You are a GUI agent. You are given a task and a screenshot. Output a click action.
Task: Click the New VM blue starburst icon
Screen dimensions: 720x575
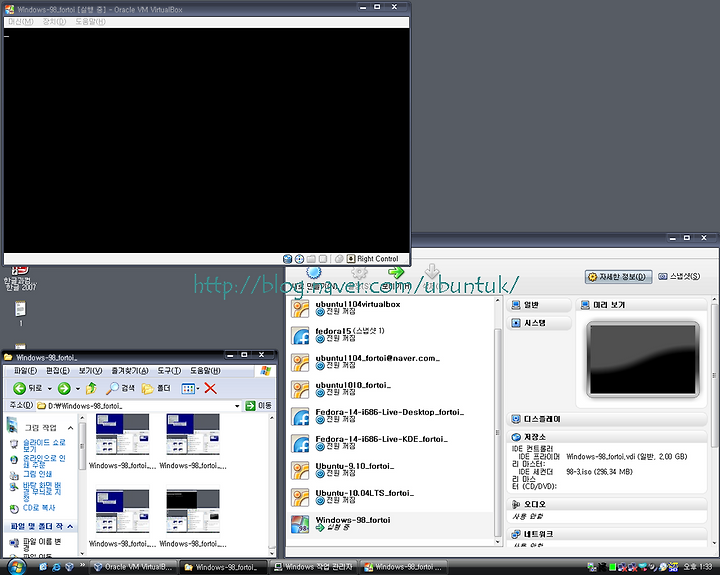click(314, 272)
